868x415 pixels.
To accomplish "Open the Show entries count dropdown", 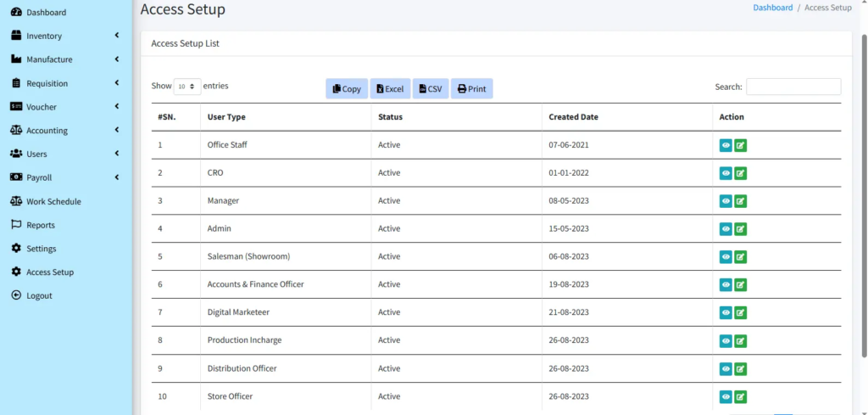I will point(187,87).
